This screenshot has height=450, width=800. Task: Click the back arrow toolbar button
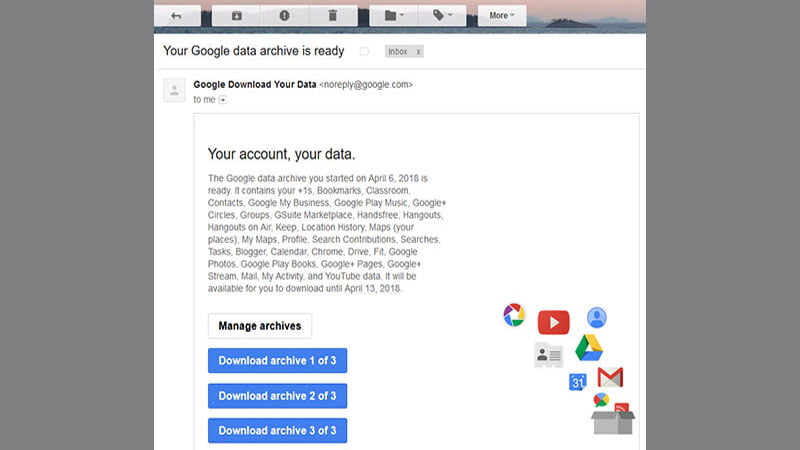tap(177, 15)
